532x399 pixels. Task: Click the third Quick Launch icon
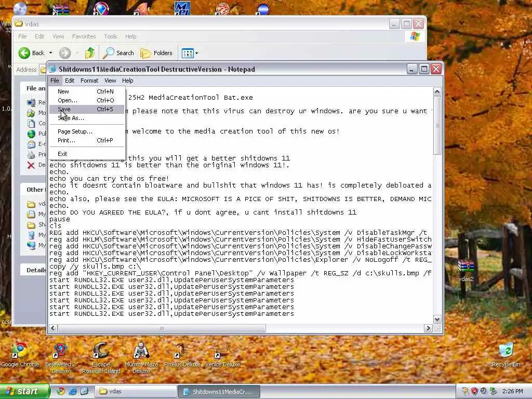tap(85, 392)
